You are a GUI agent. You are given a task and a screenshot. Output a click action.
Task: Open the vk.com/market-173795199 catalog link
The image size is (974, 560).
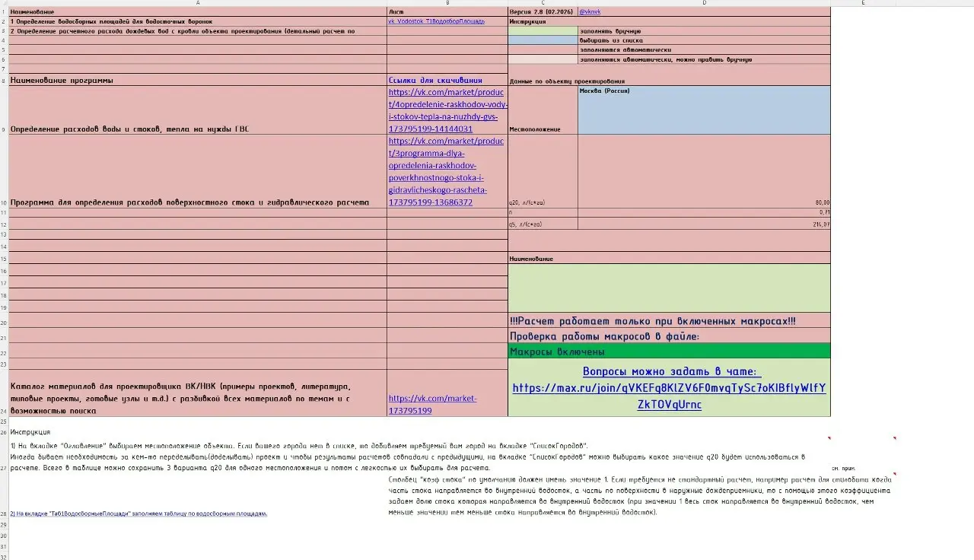432,404
